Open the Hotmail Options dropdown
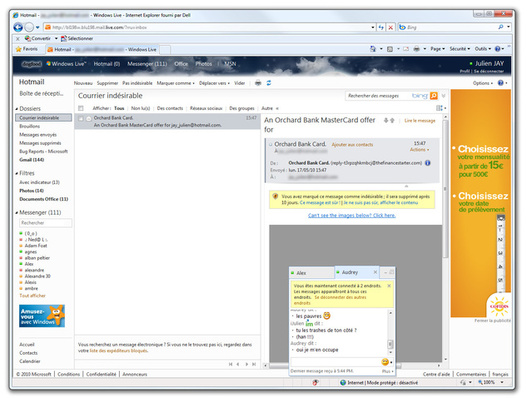This screenshot has width=527, height=398. pos(483,83)
